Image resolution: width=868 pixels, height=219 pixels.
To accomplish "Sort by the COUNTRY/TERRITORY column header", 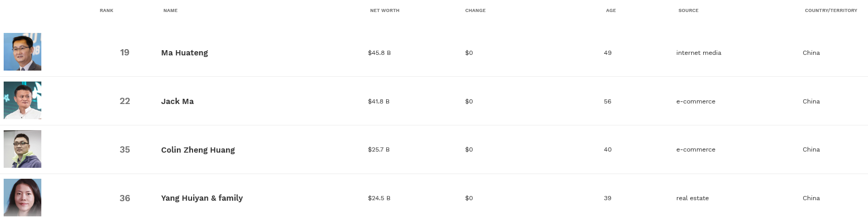I will 831,10.
